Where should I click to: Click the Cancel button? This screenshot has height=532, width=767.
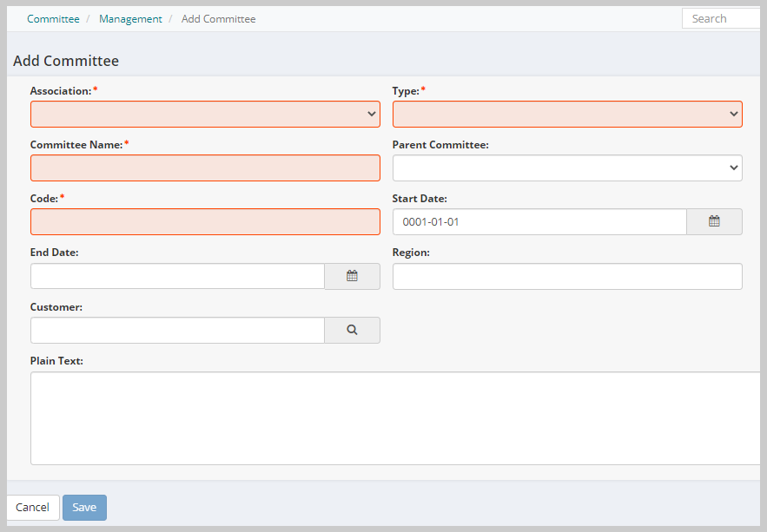[x=32, y=508]
